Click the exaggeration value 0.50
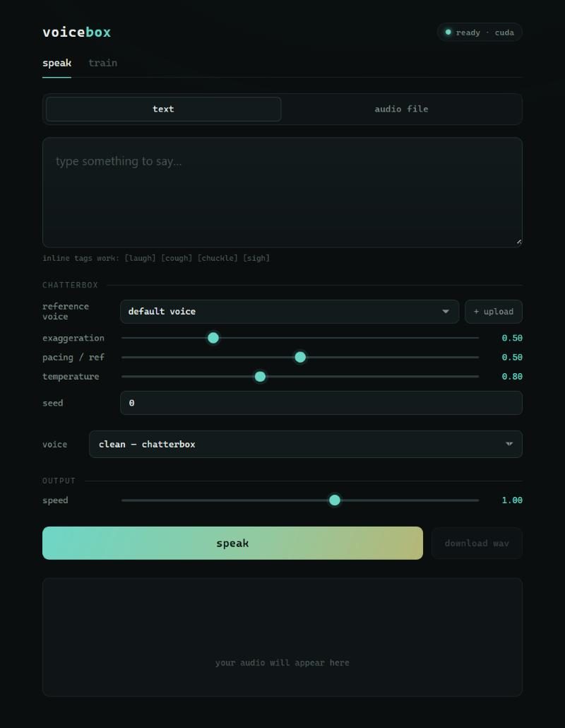Screen dimensions: 565x728 tap(511, 338)
